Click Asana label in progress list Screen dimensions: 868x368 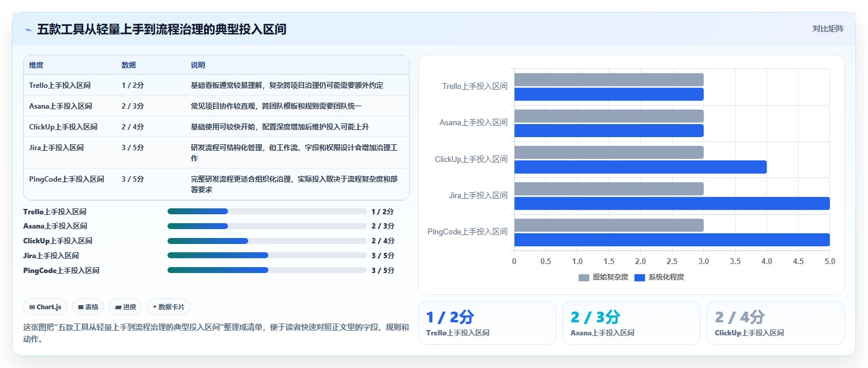(55, 226)
